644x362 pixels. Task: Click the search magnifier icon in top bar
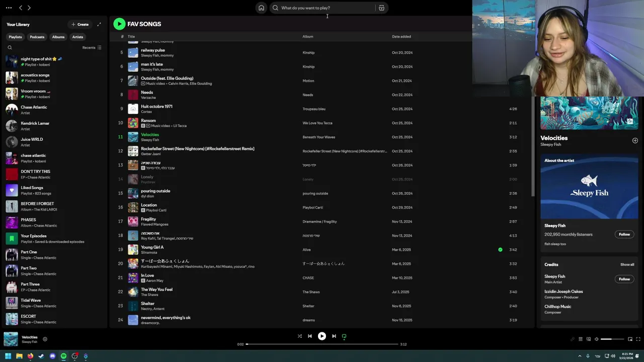[275, 8]
